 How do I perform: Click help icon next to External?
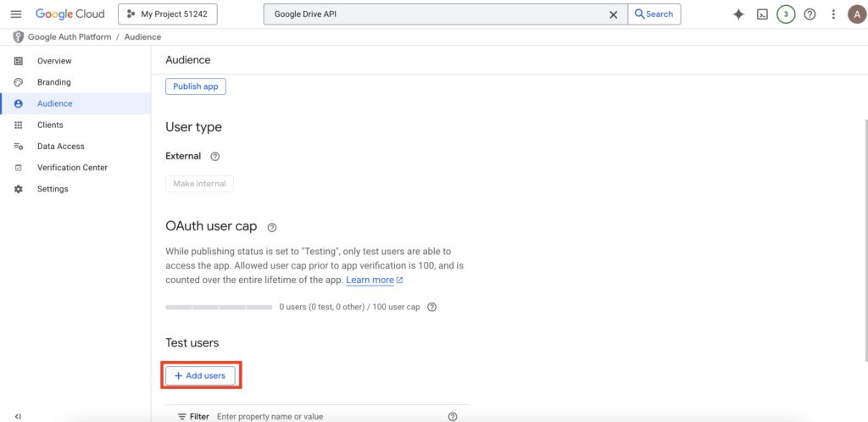215,157
